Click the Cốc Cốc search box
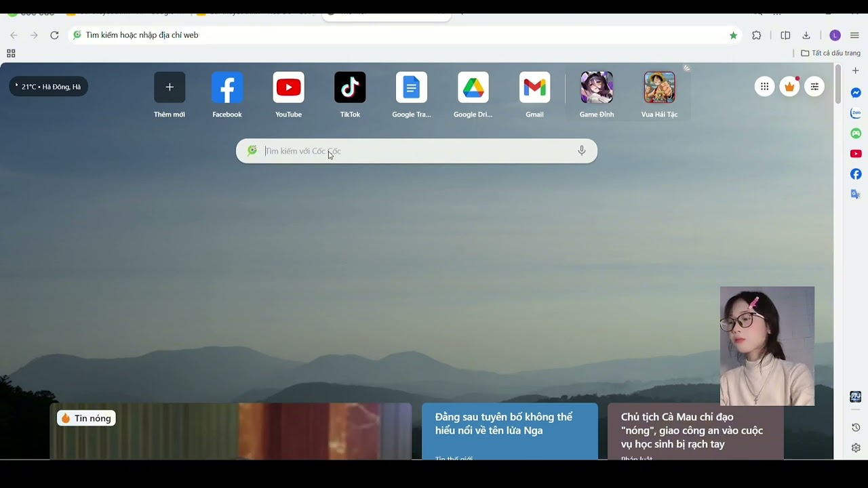The height and width of the screenshot is (488, 868). [x=416, y=151]
